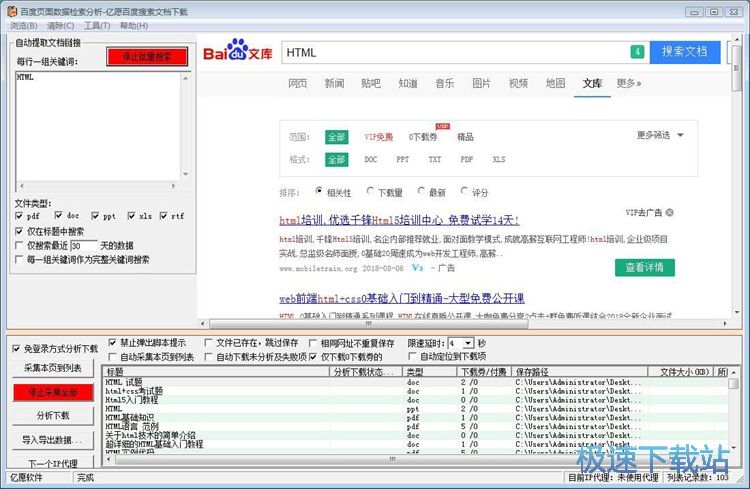Enable 文件已存在,跳过保存 checkbox

coord(209,343)
